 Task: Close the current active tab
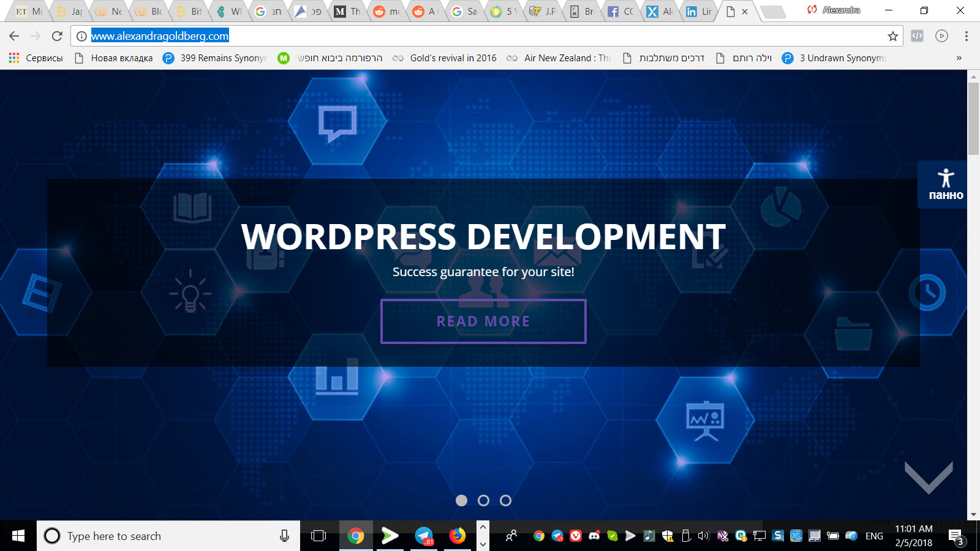click(745, 11)
